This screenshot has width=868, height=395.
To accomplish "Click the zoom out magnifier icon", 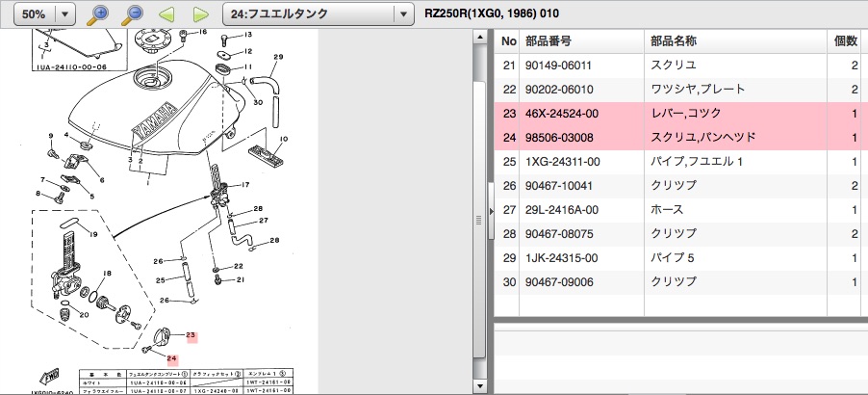I will point(132,14).
